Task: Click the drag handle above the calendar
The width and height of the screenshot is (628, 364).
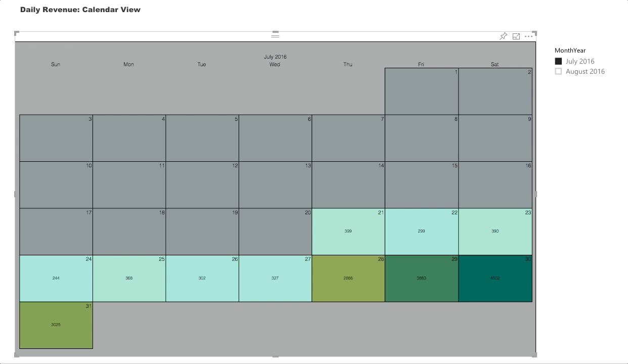Action: point(275,35)
